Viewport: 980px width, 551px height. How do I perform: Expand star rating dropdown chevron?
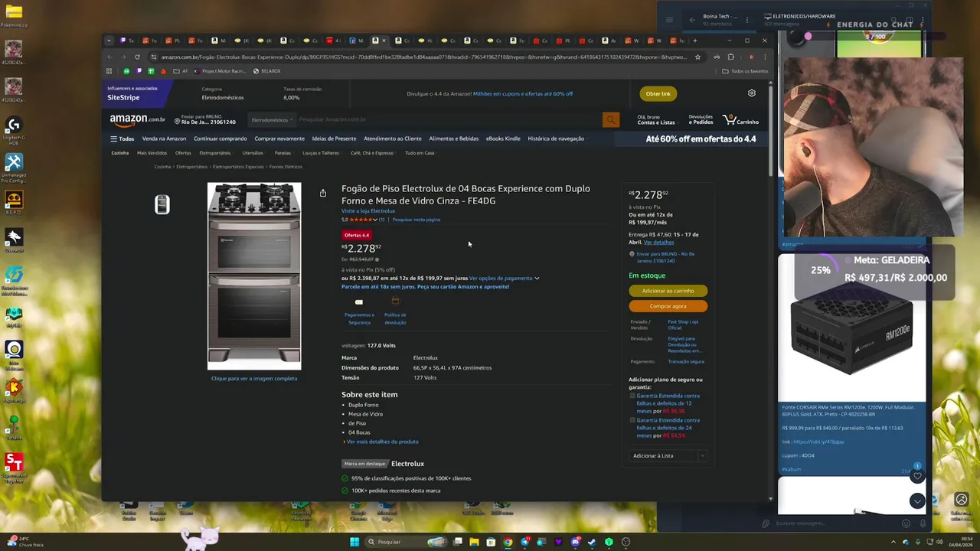[375, 220]
